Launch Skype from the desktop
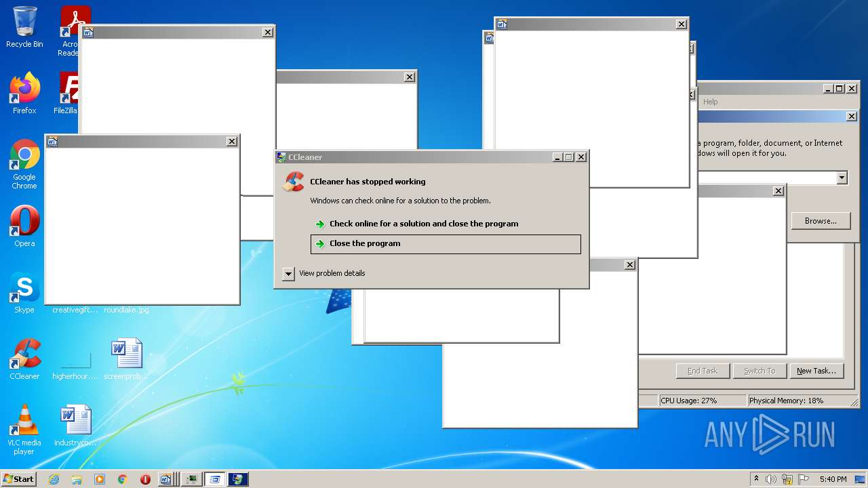868x488 pixels. pyautogui.click(x=24, y=293)
